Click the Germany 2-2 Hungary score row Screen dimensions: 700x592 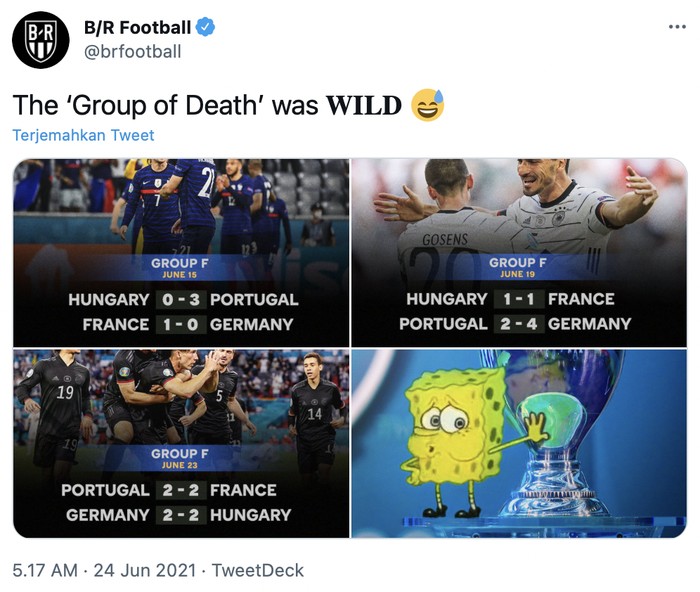(x=178, y=515)
